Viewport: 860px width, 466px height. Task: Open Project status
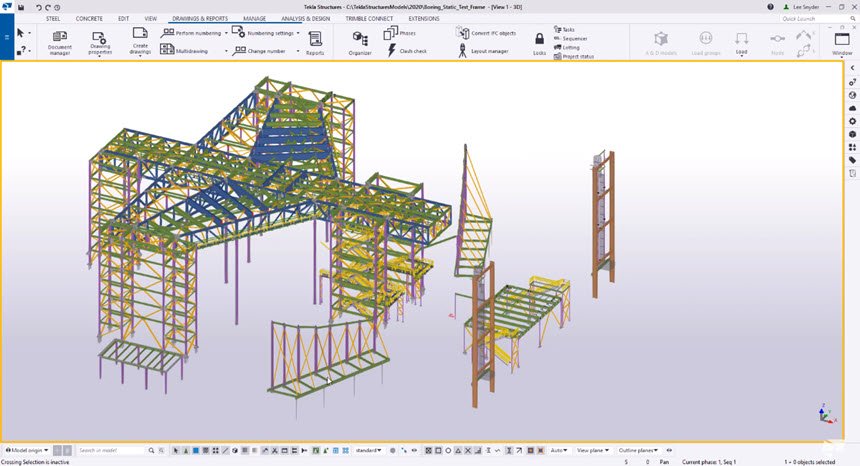(574, 56)
